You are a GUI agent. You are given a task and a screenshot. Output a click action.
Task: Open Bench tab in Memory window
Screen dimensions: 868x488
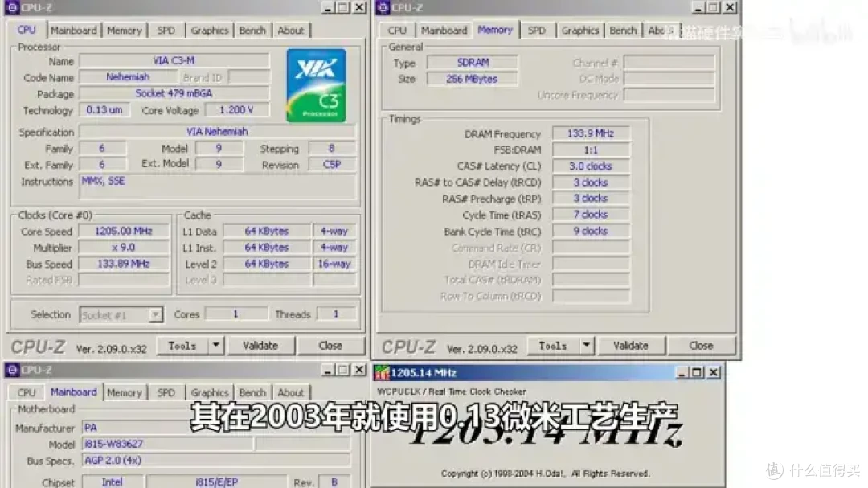pyautogui.click(x=623, y=31)
